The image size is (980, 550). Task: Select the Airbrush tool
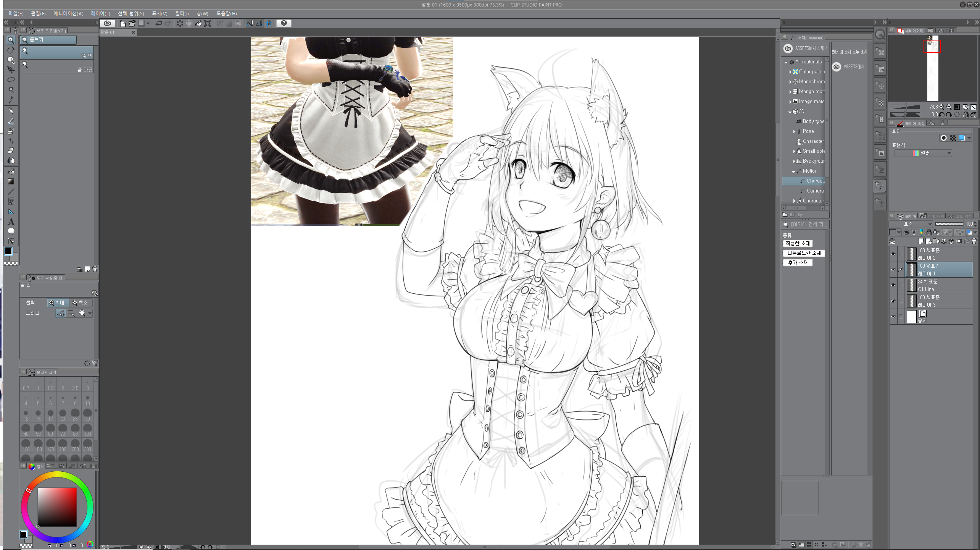click(11, 131)
